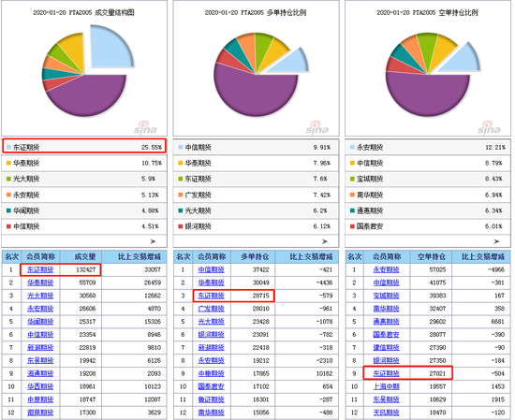The height and width of the screenshot is (420, 515).
Task: Click the light blue 东证期货 25.55% legend swatch
Action: (x=8, y=147)
